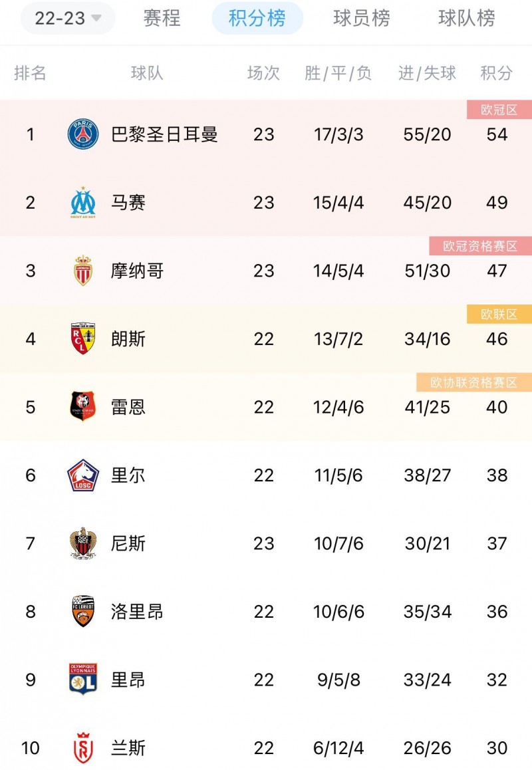Click the Paris Saint-Germain club crest
The height and width of the screenshot is (770, 532).
pyautogui.click(x=83, y=134)
